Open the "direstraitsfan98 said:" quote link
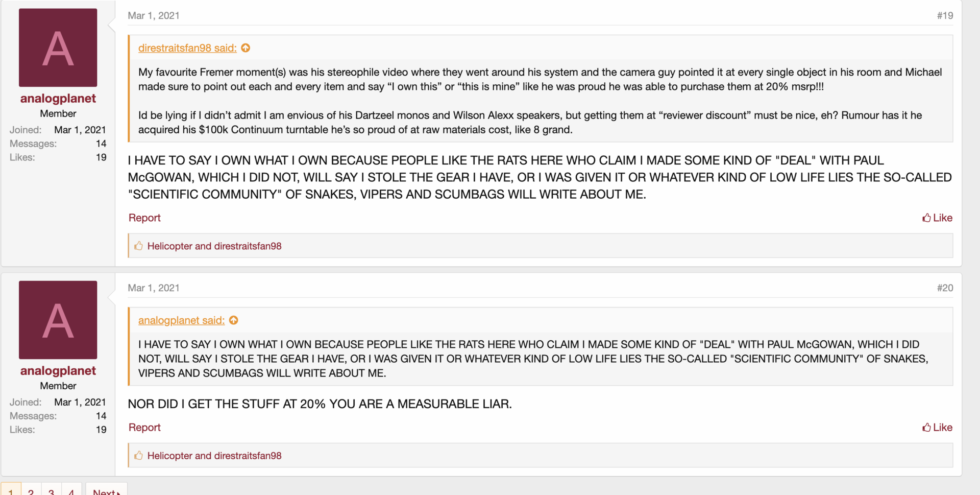 (187, 48)
